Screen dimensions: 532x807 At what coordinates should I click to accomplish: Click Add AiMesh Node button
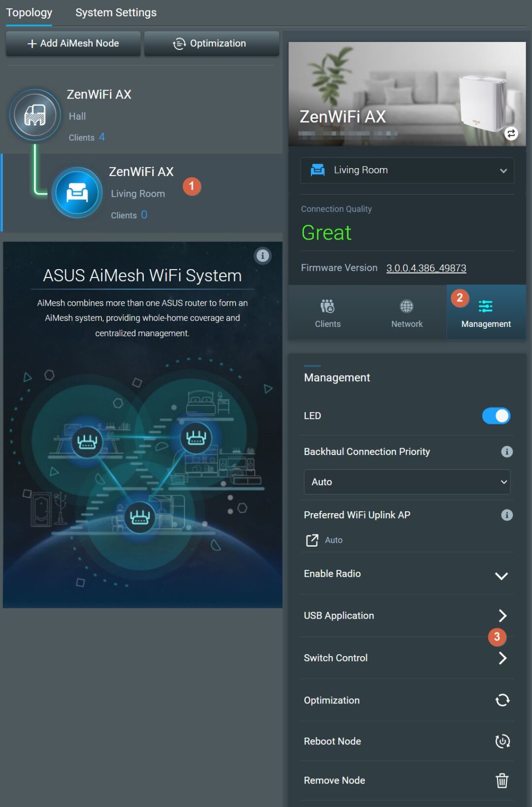(x=73, y=43)
